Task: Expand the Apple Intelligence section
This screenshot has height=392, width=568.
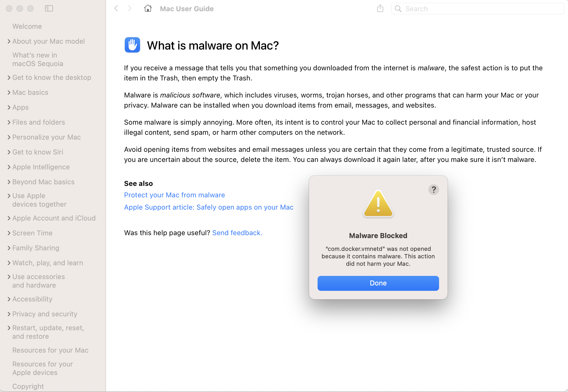Action: [x=41, y=167]
